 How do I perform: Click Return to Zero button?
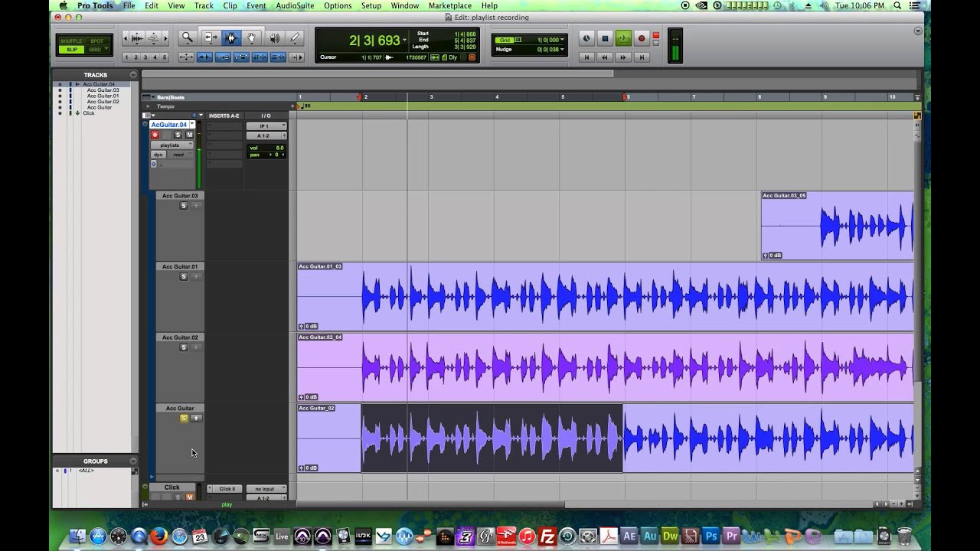(x=586, y=57)
